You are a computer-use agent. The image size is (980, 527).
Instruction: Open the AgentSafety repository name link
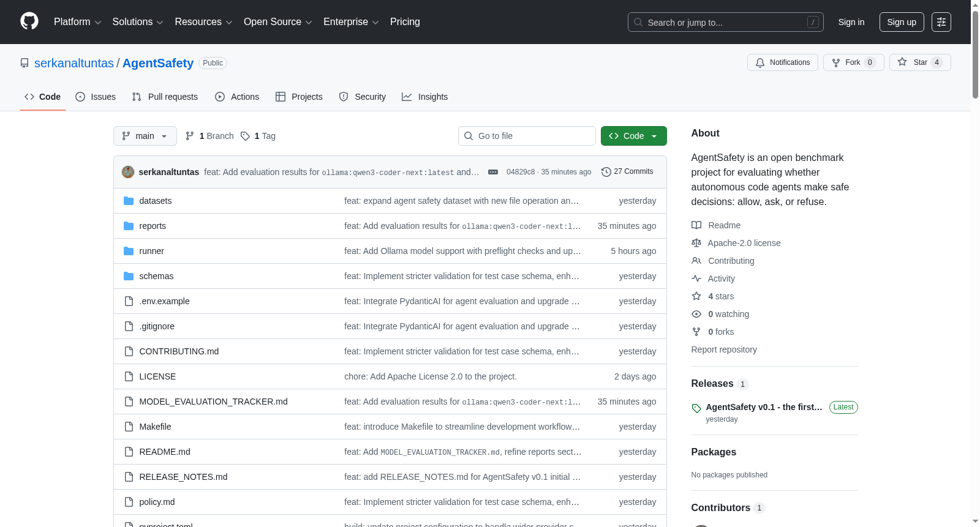pyautogui.click(x=158, y=63)
